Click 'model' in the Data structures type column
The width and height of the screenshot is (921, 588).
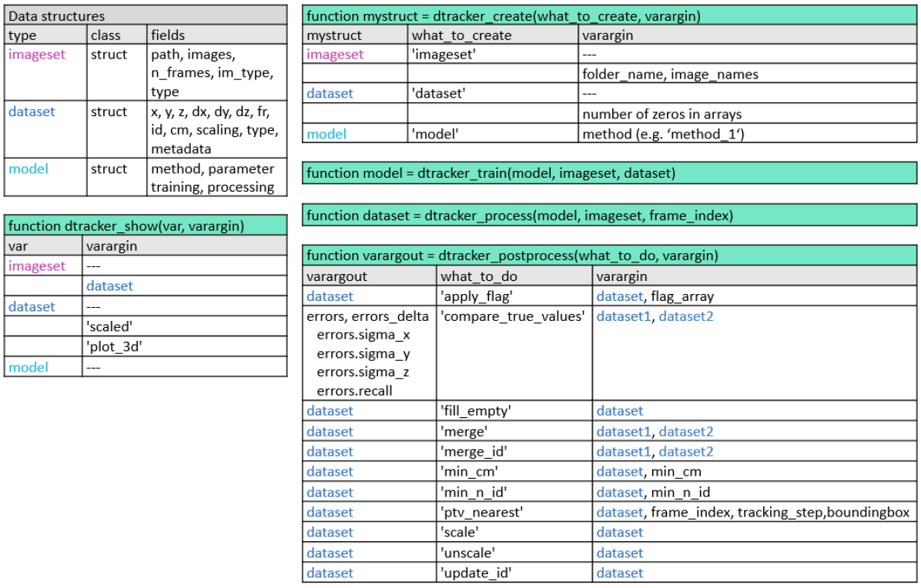click(x=28, y=169)
